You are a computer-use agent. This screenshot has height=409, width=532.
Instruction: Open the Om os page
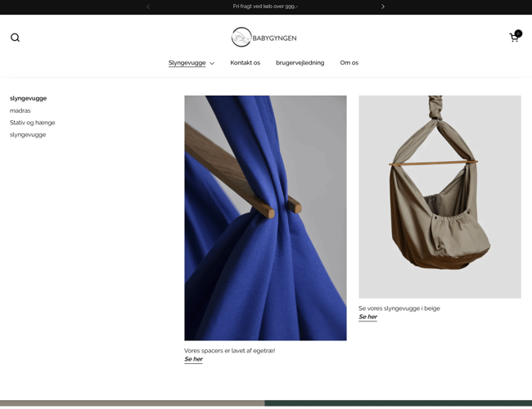(349, 63)
